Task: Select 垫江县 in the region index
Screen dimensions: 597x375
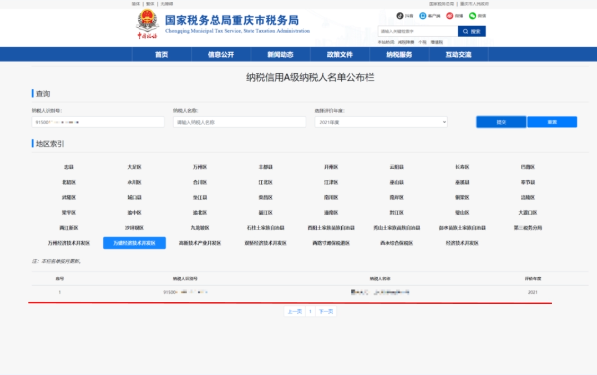Action: pyautogui.click(x=200, y=198)
